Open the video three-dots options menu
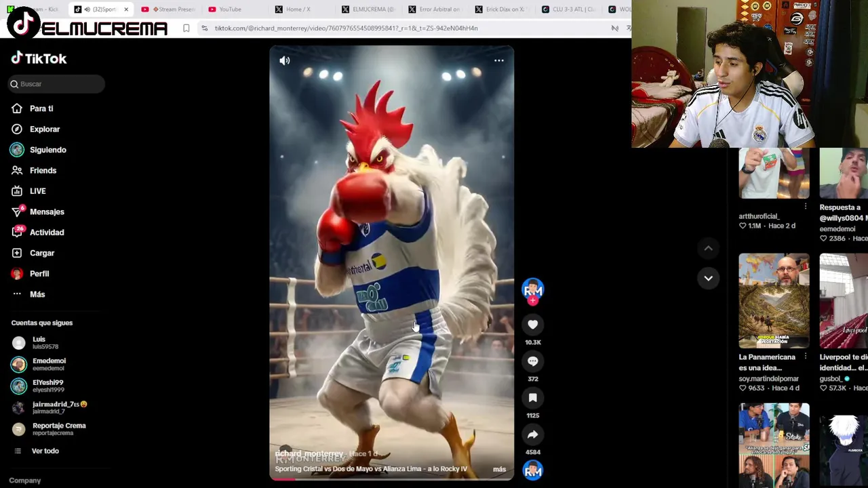 click(x=498, y=60)
